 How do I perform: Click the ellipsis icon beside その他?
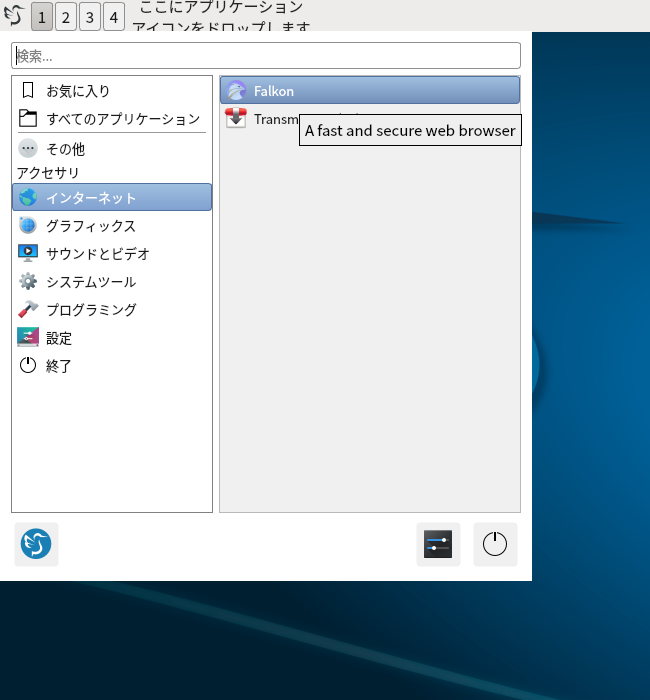28,148
